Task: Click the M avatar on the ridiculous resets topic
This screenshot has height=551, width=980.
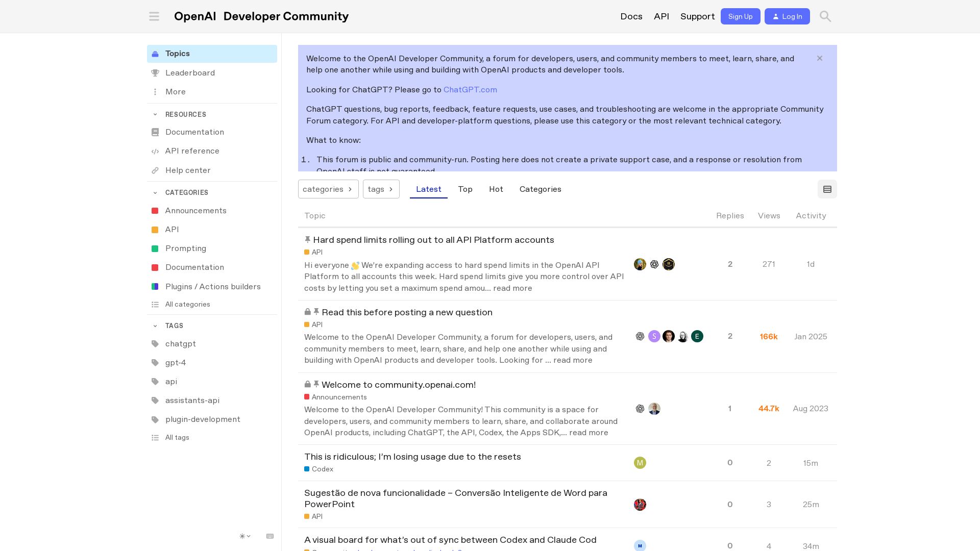Action: [640, 463]
